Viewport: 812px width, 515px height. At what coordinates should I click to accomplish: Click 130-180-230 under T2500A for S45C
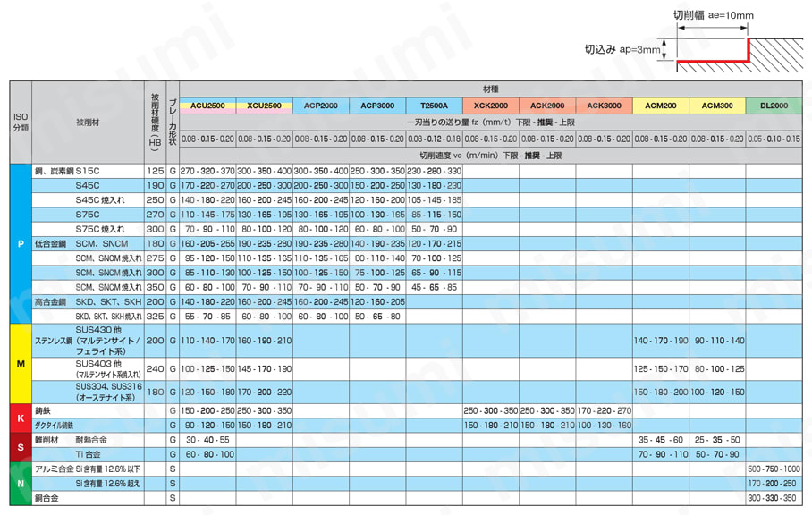click(x=434, y=185)
